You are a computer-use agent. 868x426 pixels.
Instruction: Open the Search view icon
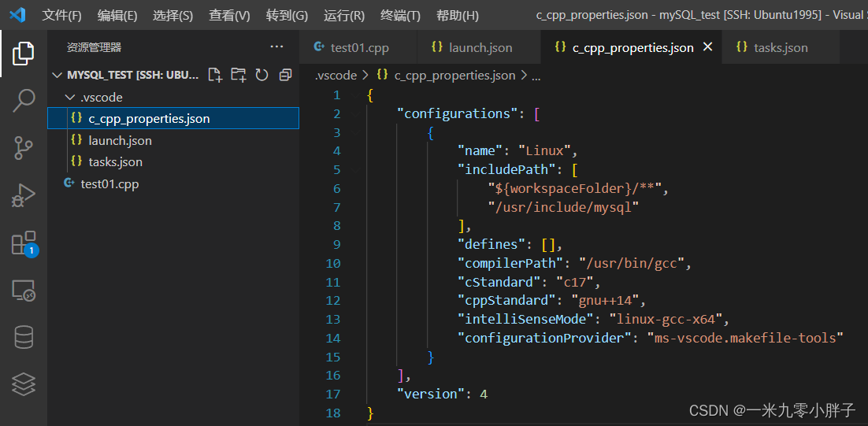(24, 101)
